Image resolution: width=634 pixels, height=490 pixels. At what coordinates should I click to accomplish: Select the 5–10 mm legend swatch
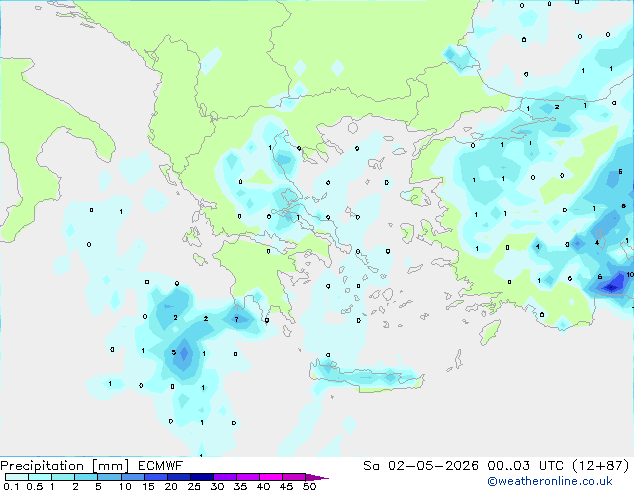click(x=109, y=477)
